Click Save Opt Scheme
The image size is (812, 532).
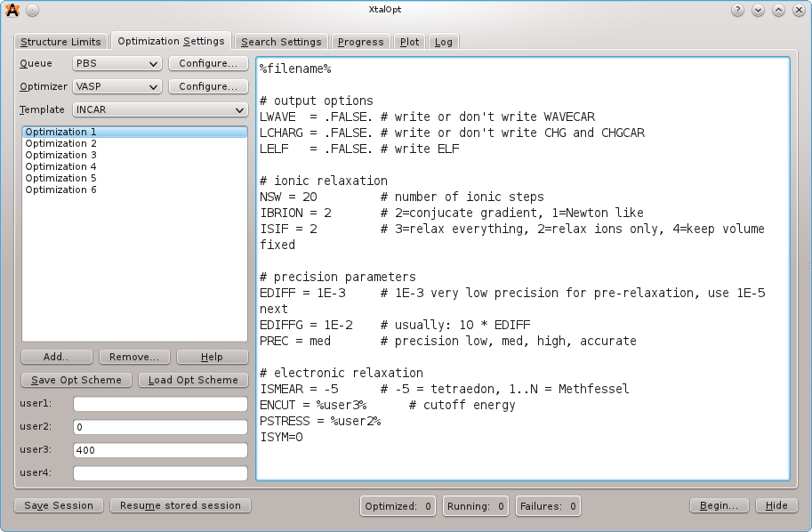tap(76, 380)
